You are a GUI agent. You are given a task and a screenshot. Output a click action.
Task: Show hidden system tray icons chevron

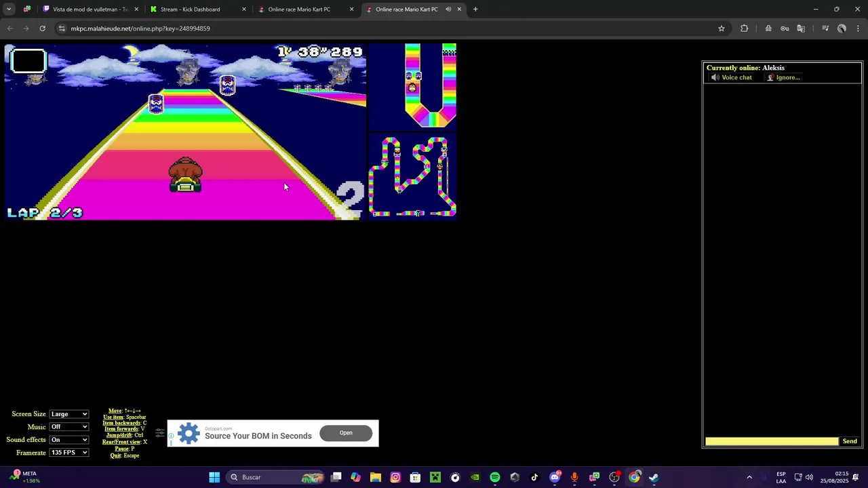click(x=749, y=477)
